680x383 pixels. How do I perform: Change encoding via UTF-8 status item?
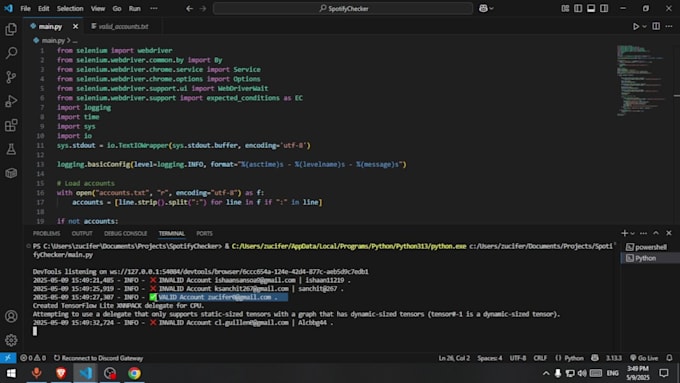tap(518, 358)
